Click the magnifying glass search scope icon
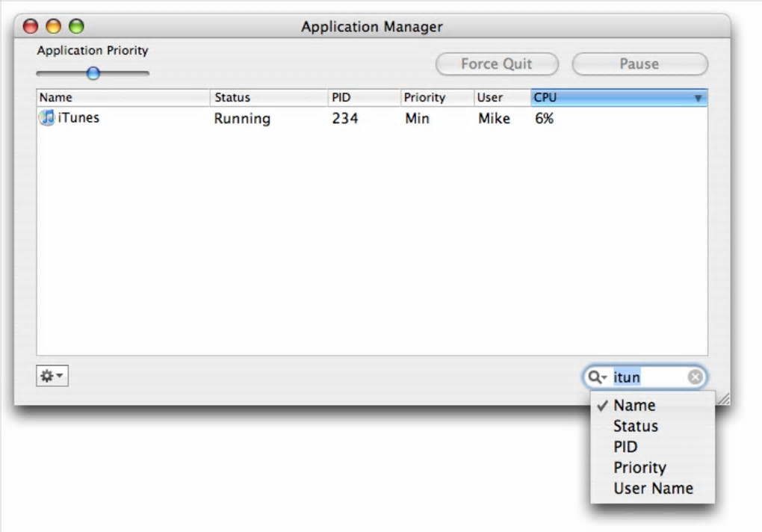This screenshot has width=762, height=532. (597, 377)
